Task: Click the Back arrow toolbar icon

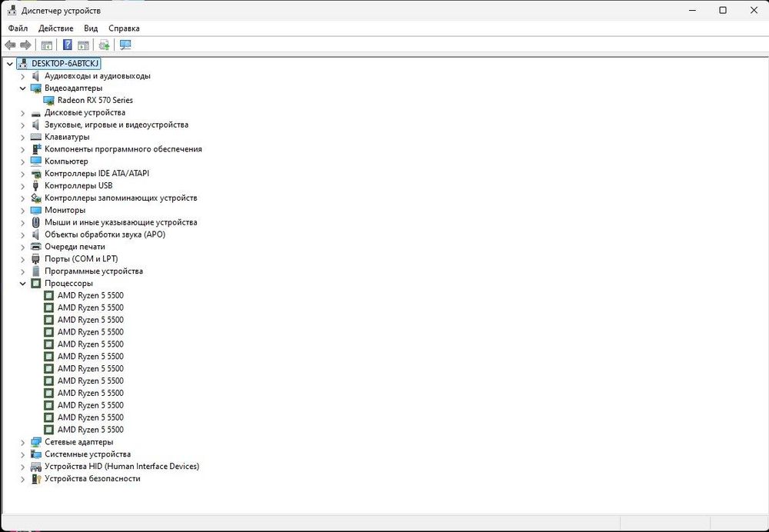Action: [10, 45]
